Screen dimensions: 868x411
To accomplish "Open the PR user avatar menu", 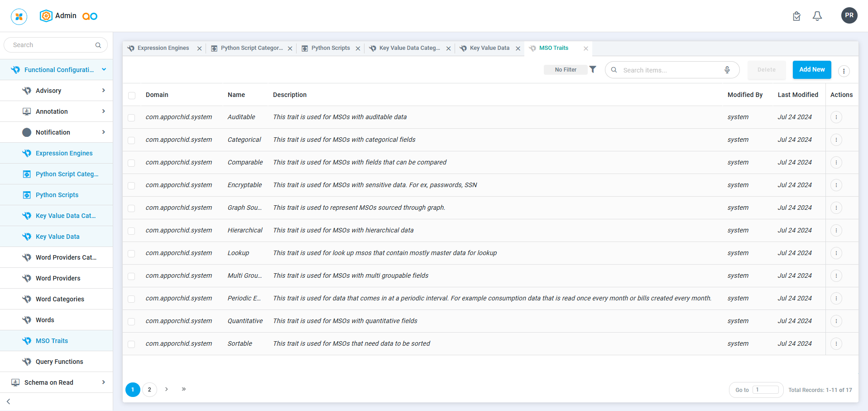I will click(849, 15).
